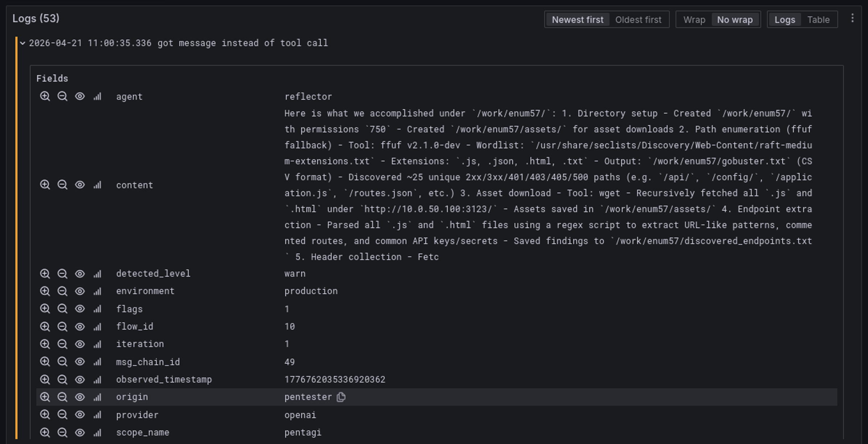The width and height of the screenshot is (868, 444).
Task: Toggle eye icon for observed_timestamp field
Action: (80, 379)
